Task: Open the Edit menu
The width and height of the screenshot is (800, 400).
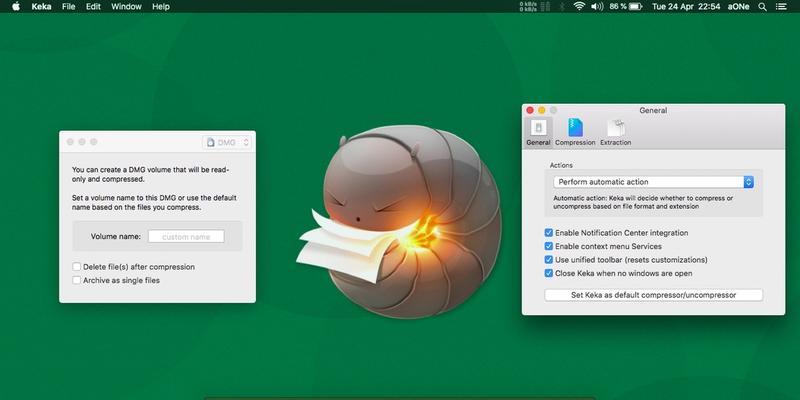Action: [93, 7]
